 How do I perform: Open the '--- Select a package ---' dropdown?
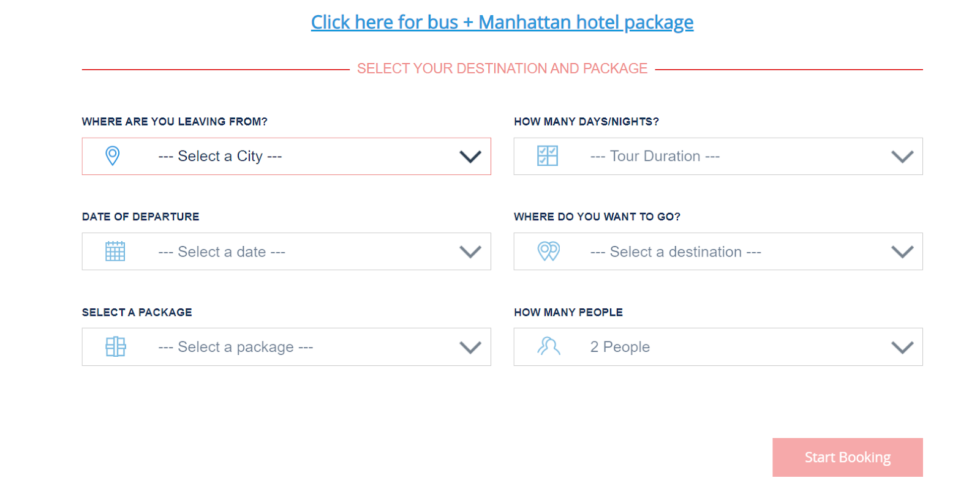[x=287, y=347]
